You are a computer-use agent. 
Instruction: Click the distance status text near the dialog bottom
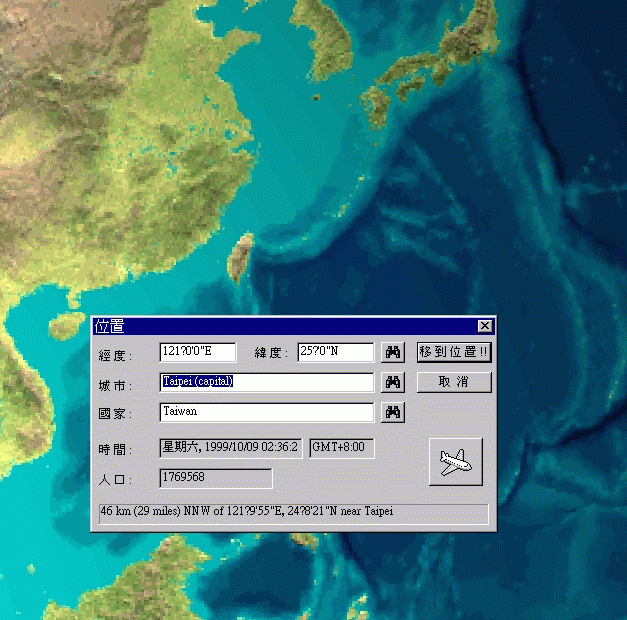292,513
